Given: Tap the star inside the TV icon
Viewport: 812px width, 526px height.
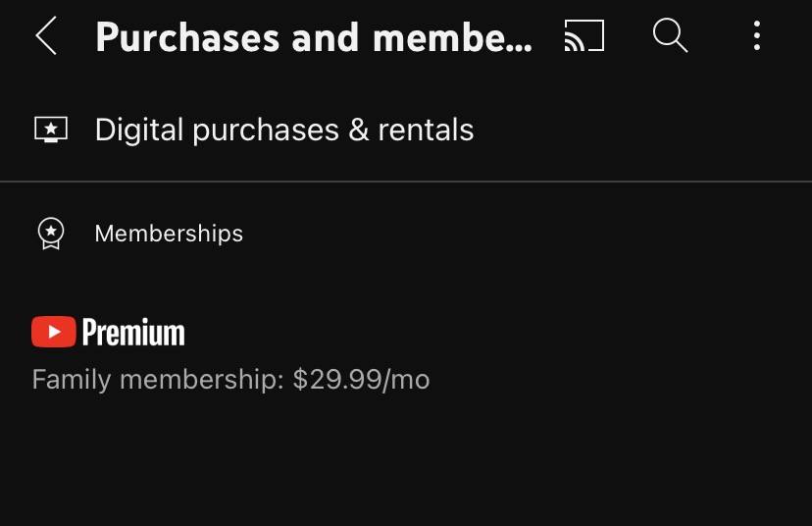Looking at the screenshot, I should pos(51,128).
